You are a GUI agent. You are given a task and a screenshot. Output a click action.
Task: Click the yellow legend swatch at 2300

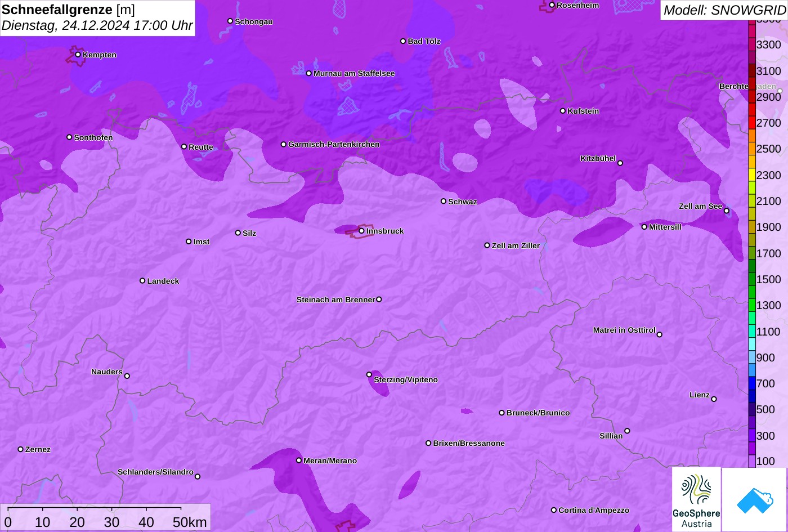(752, 175)
